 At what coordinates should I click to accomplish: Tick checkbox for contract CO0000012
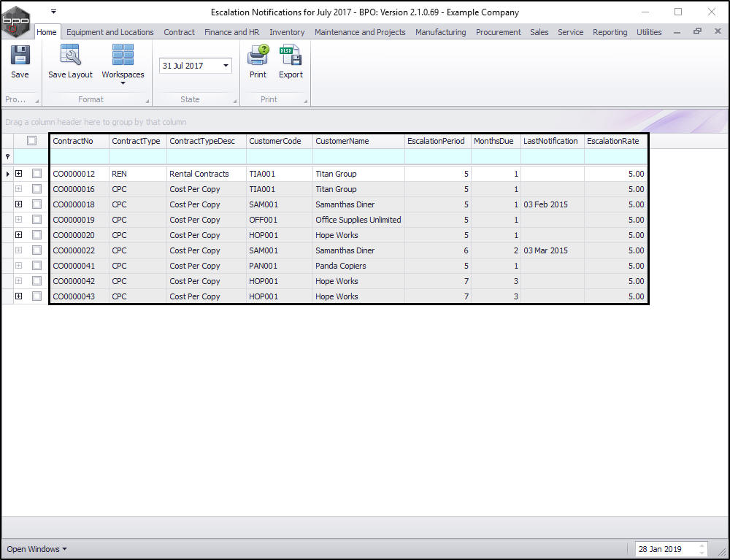coord(36,174)
